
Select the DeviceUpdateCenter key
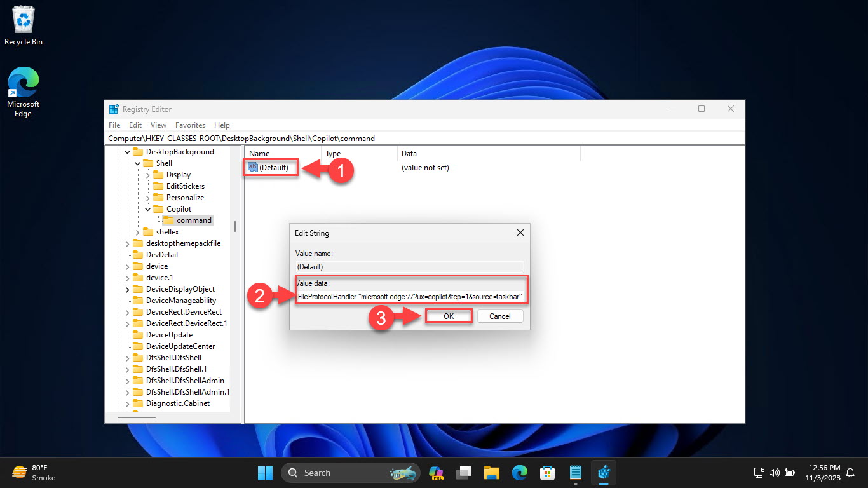coord(180,346)
